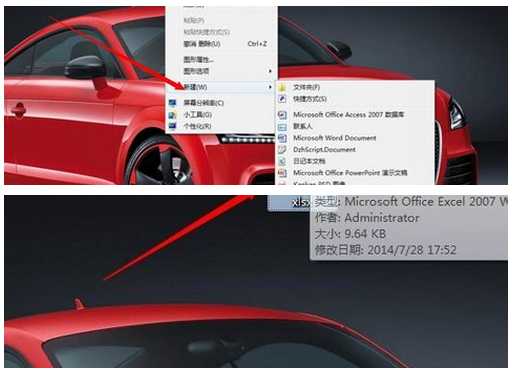Select the highlighted 新建(W) menu entry

(221, 87)
